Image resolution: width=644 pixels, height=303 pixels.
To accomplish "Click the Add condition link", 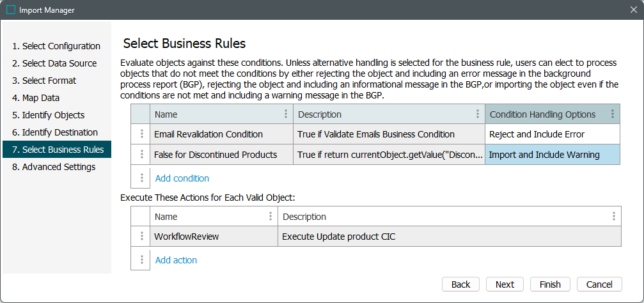I will pos(182,178).
